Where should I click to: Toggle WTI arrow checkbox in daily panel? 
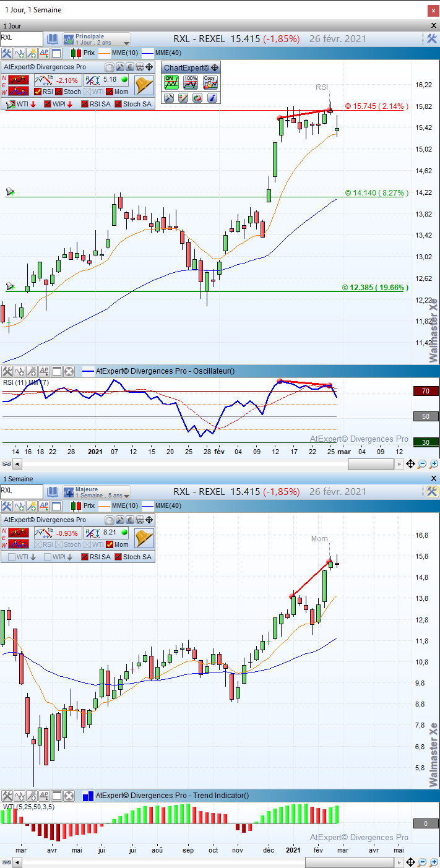(11, 104)
